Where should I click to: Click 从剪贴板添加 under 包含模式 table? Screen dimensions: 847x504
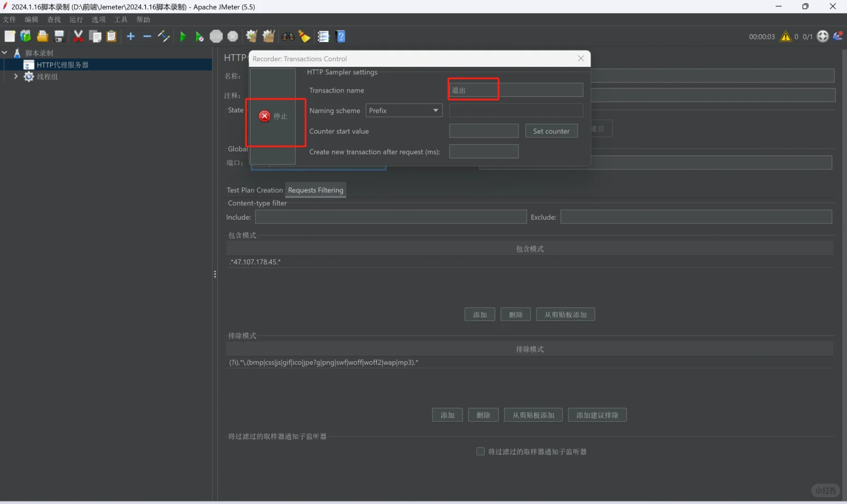click(x=565, y=315)
